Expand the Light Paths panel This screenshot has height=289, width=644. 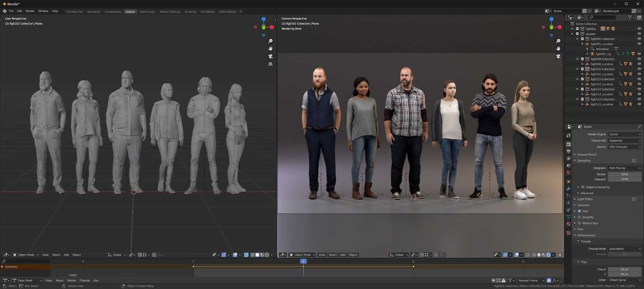click(x=585, y=199)
